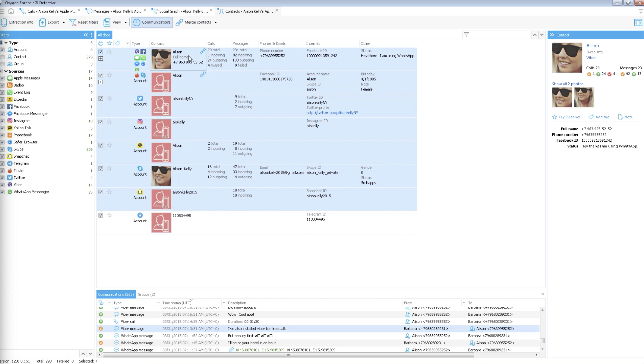Screen dimensions: 644x364
Task: Click the Home icon in tab bar
Action: point(11,11)
